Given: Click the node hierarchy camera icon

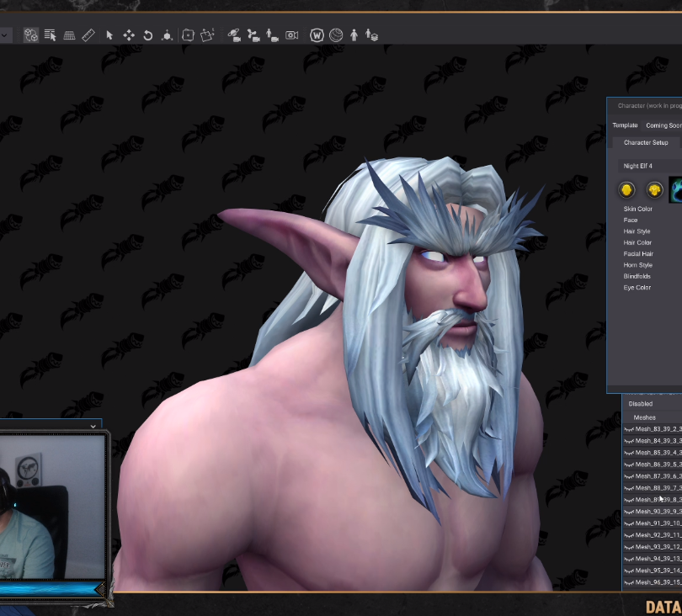Looking at the screenshot, I should coord(253,35).
